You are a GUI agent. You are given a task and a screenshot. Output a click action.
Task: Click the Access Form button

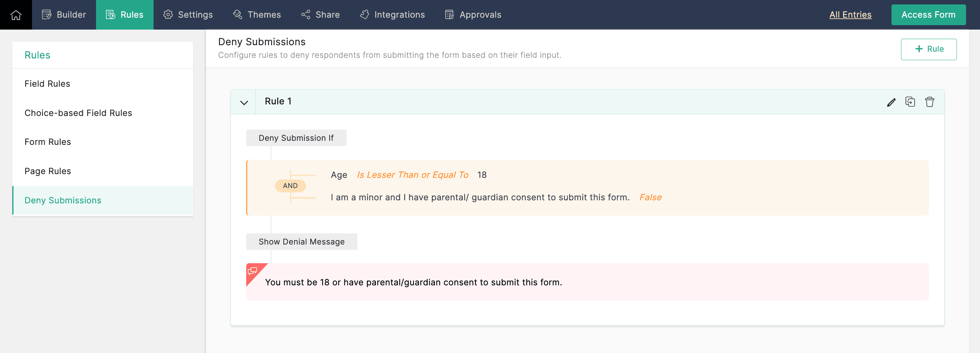pyautogui.click(x=928, y=15)
